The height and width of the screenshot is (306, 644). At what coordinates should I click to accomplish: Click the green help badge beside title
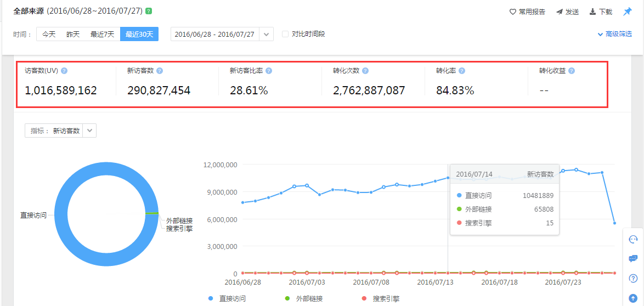tap(149, 11)
